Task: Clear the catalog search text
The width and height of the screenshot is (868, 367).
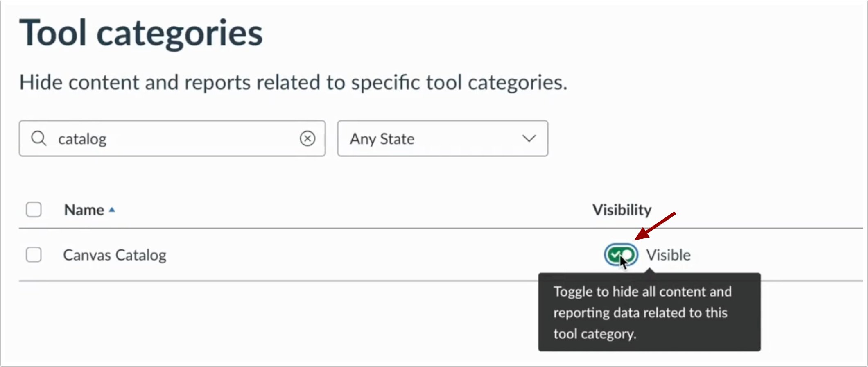Action: pos(307,139)
